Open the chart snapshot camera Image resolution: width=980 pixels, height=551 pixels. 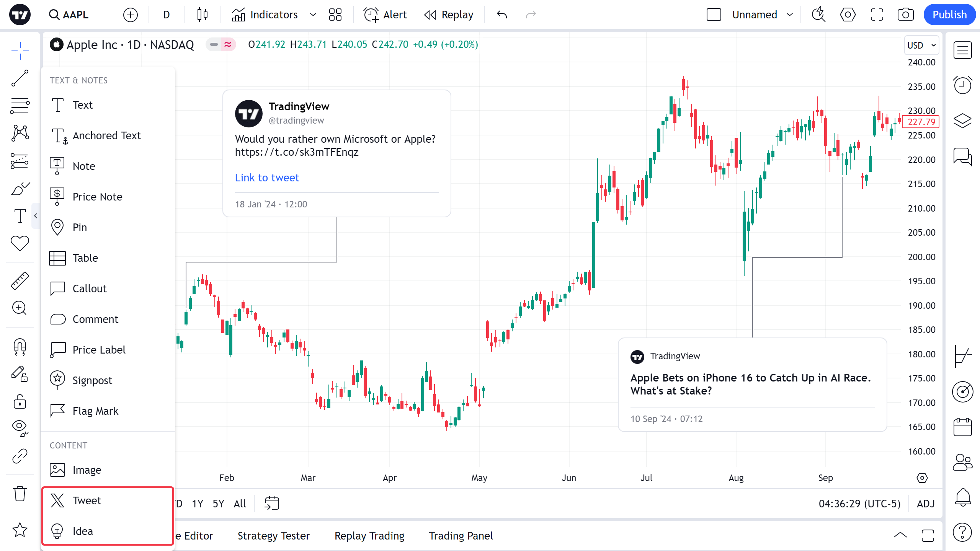pyautogui.click(x=905, y=15)
